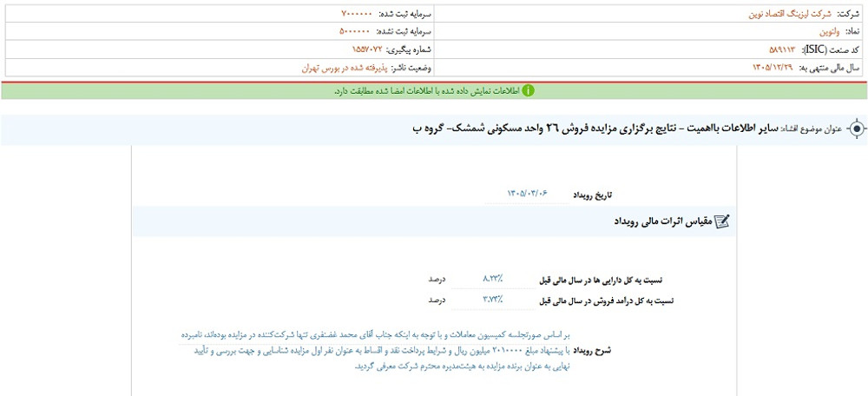
Task: Click tracking number ۱۵۵۷۰۷۲
Action: [367, 49]
